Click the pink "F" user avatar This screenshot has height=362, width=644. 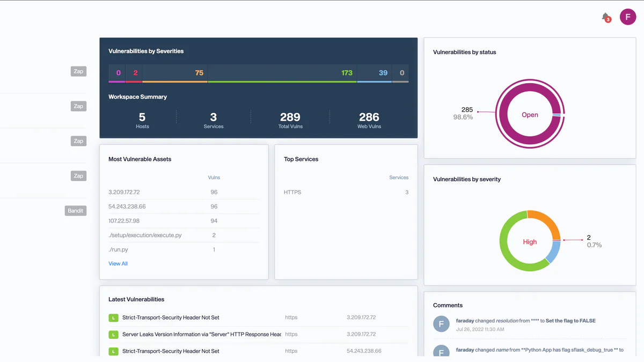[628, 17]
